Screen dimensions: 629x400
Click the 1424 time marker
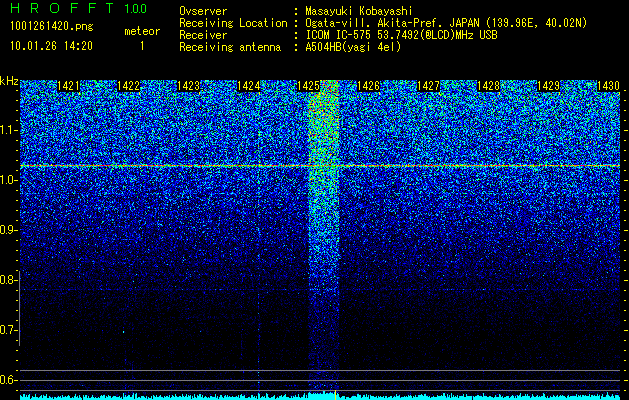tap(248, 86)
